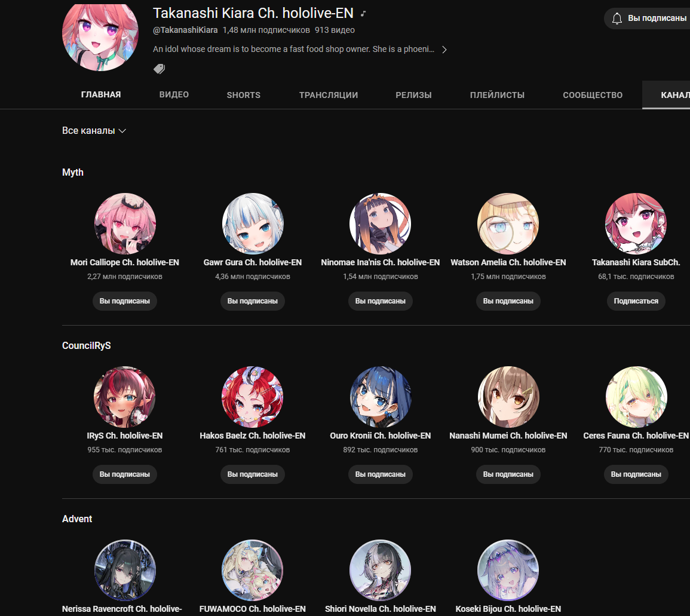The height and width of the screenshot is (616, 690).
Task: Click the Shiori Novella Ch. hololive-EN link
Action: pos(380,609)
